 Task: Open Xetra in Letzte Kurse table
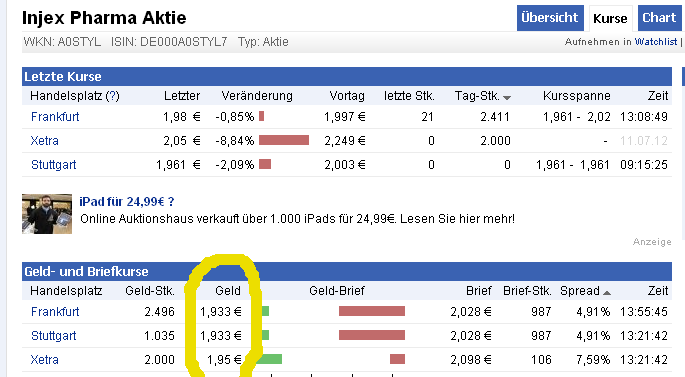coord(45,141)
